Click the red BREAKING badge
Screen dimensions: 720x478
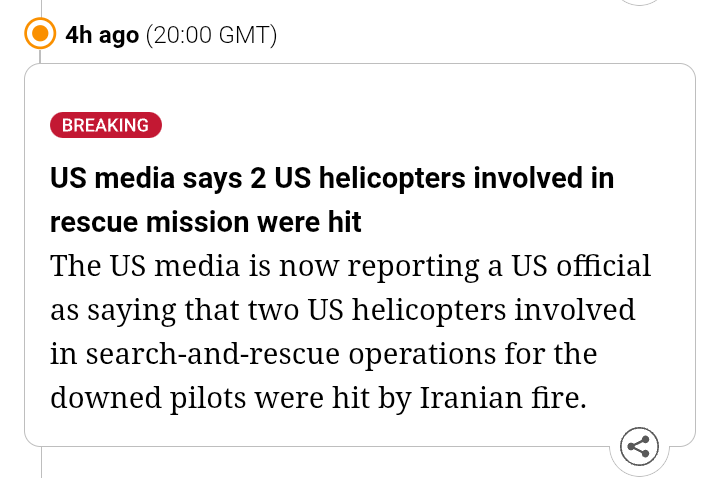click(x=105, y=125)
